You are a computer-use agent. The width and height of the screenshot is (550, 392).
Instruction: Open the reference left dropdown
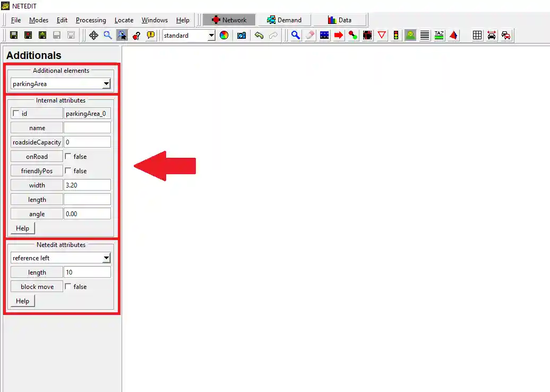61,258
